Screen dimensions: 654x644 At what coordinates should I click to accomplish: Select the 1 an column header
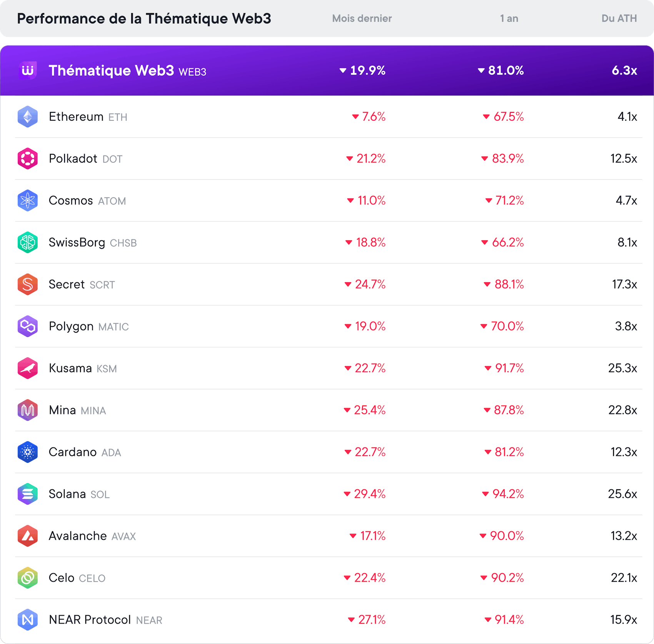(x=509, y=18)
